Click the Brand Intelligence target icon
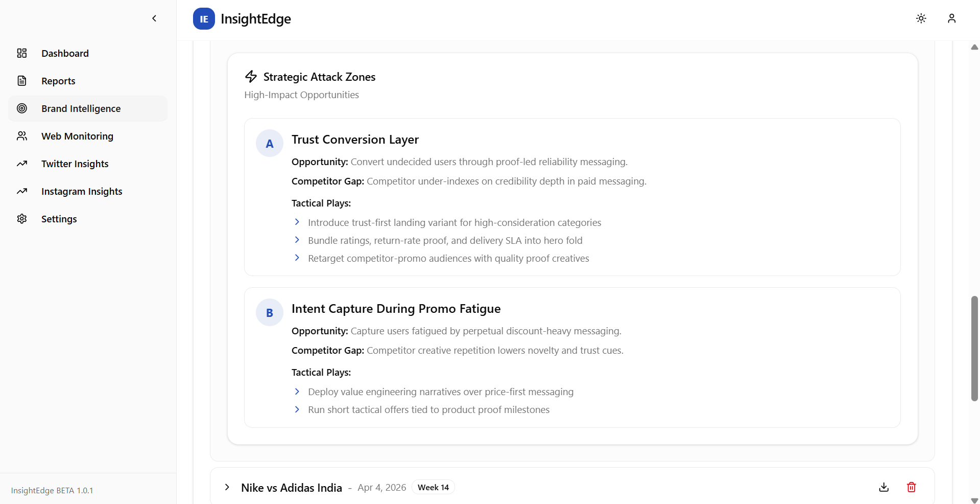This screenshot has height=504, width=980. (22, 108)
